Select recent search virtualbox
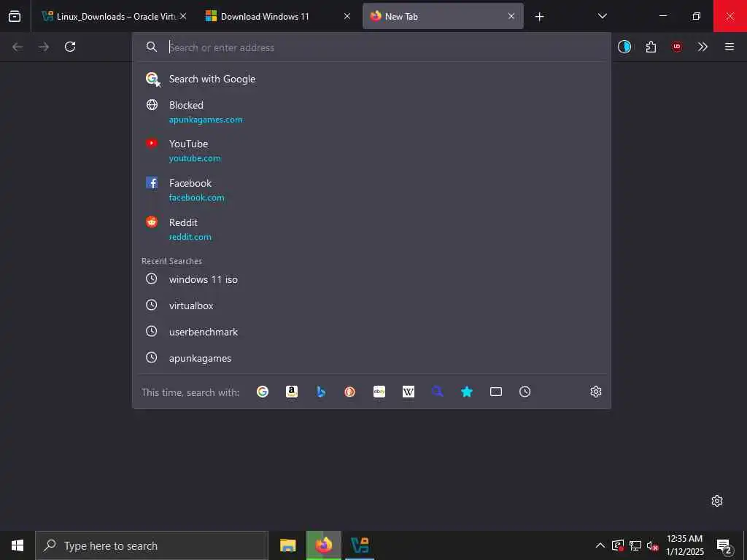The image size is (747, 560). click(371, 306)
